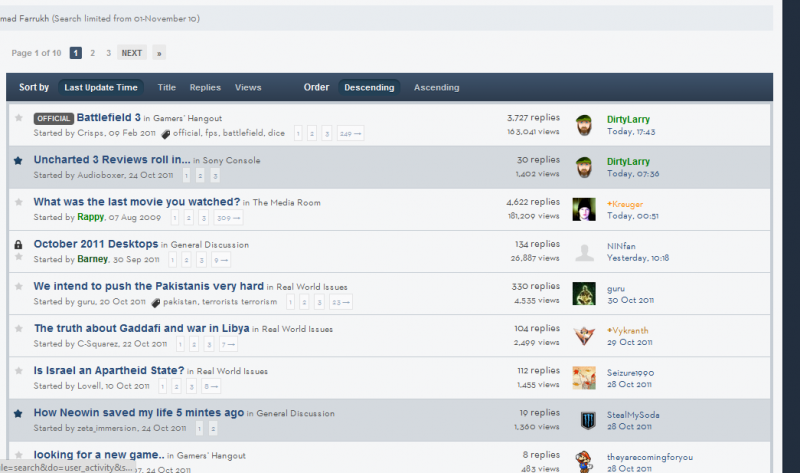Open StealMySoda's shield avatar
Viewport: 800px width, 473px height.
click(x=588, y=420)
